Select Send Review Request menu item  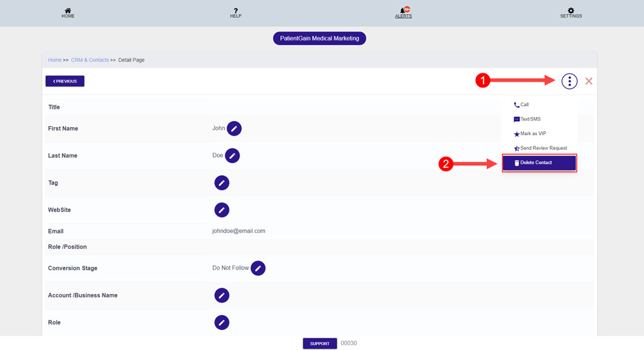539,148
